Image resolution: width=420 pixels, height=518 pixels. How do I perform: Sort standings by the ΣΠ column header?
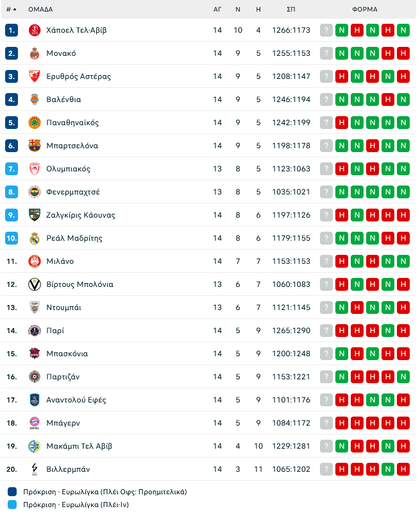coord(291,10)
